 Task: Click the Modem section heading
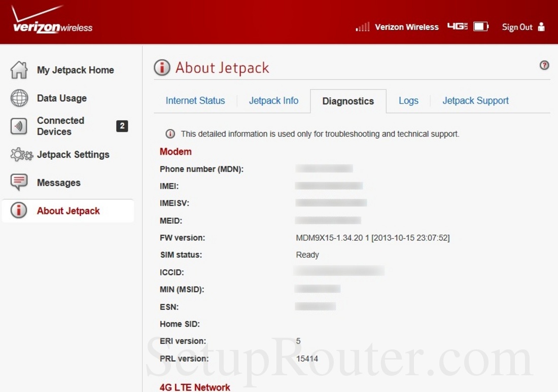click(x=176, y=152)
